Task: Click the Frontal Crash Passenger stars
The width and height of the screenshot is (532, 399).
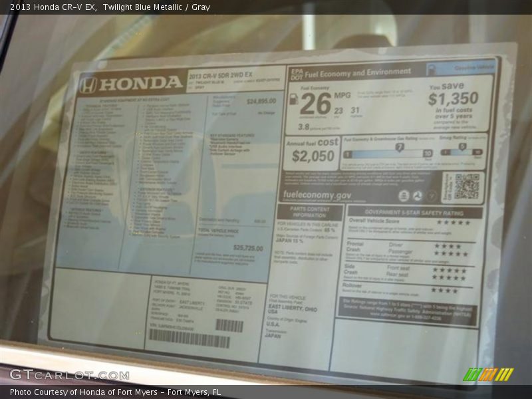Action: tap(452, 254)
